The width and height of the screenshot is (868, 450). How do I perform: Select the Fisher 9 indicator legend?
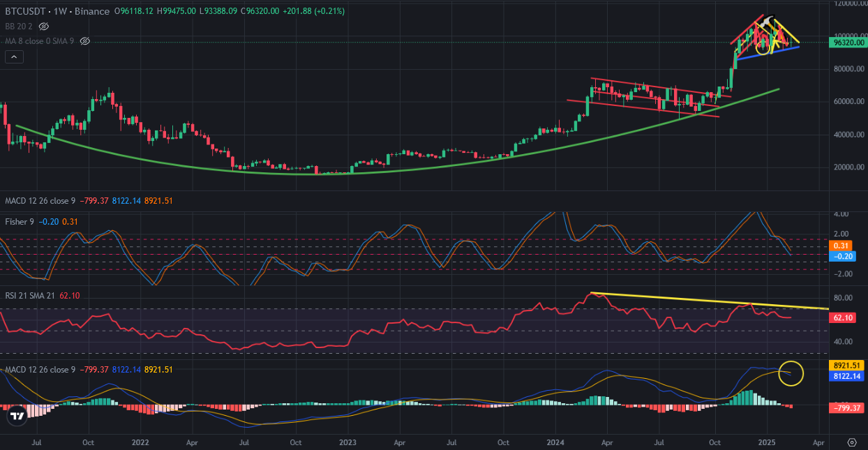tap(20, 221)
